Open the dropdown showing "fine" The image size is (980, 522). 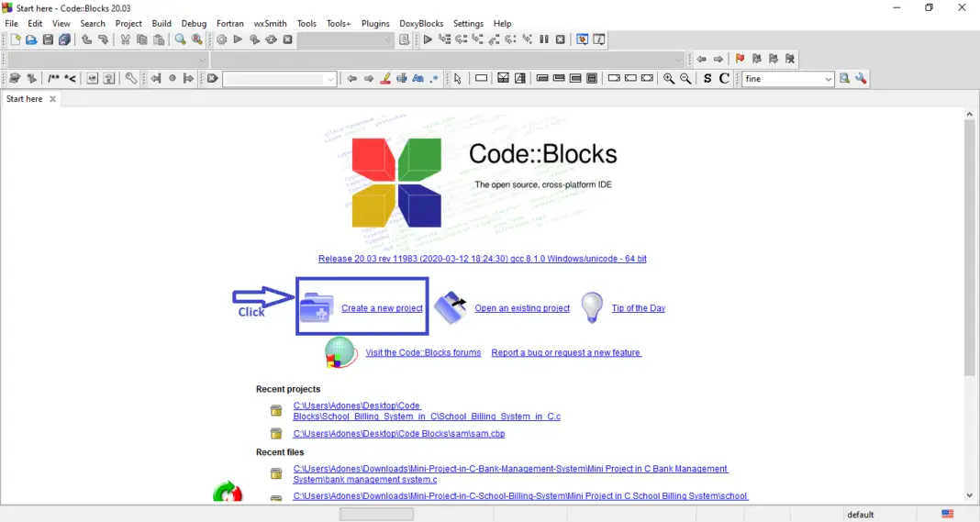point(828,79)
